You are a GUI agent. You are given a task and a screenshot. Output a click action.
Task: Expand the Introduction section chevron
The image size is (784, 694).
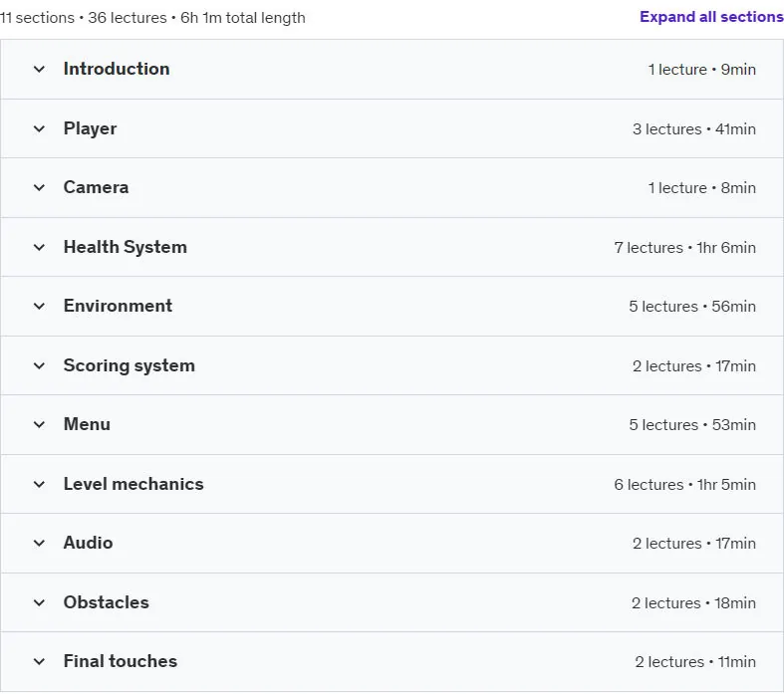pos(39,69)
